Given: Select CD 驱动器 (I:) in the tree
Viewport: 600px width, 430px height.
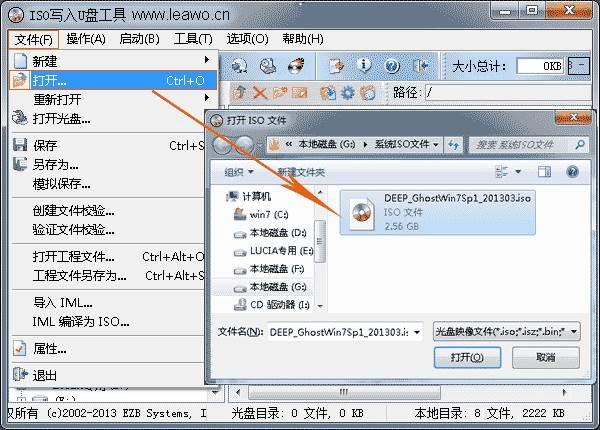Looking at the screenshot, I should point(271,305).
